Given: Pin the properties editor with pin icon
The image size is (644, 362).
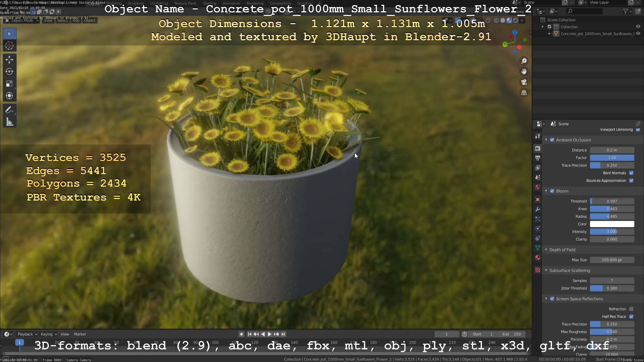Looking at the screenshot, I should pyautogui.click(x=638, y=124).
